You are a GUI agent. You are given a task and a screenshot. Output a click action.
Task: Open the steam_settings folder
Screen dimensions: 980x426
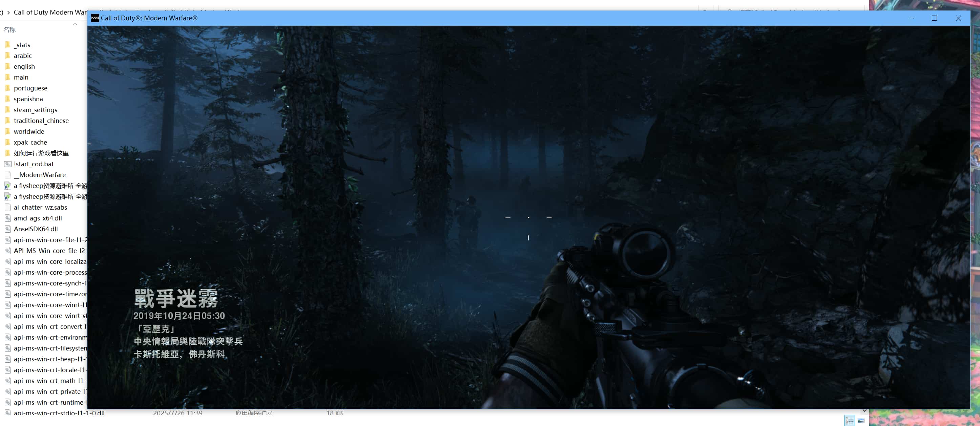pos(35,109)
